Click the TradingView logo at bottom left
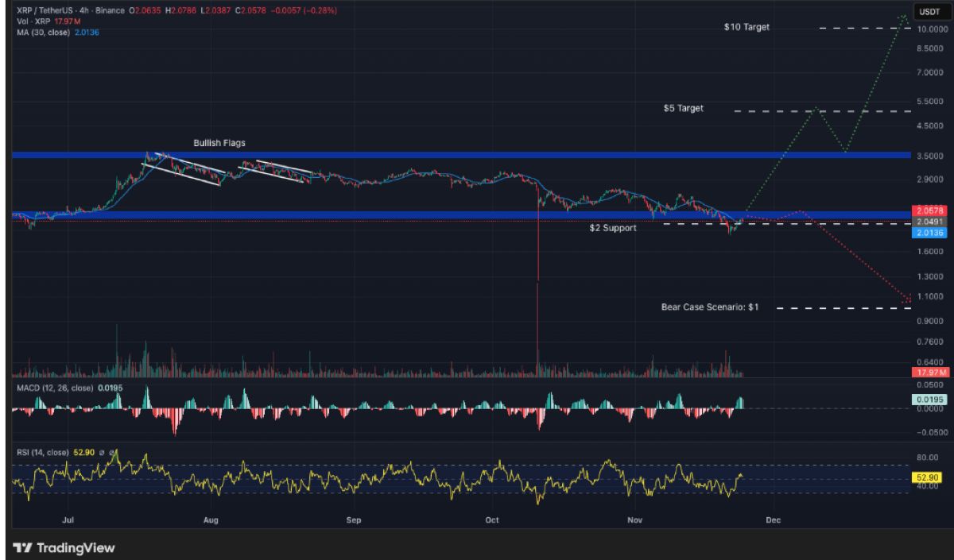This screenshot has width=954, height=560. (x=61, y=547)
